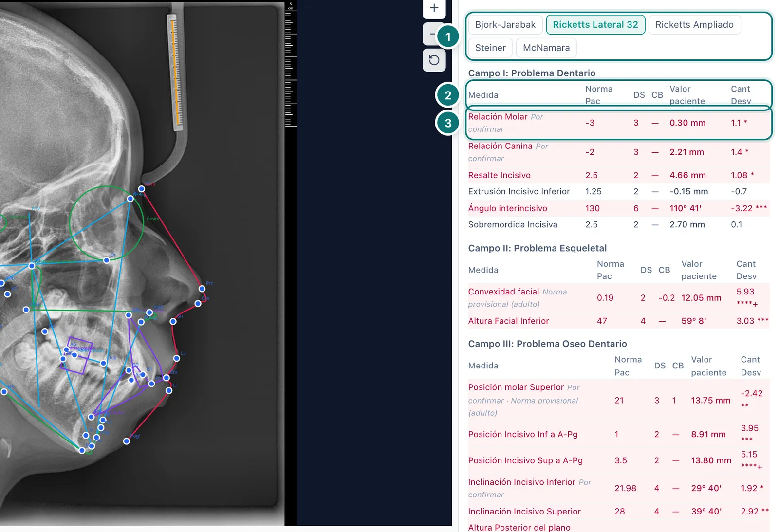Select the R4 ramus landmark point
779x532 pixels.
pyautogui.click(x=4, y=391)
